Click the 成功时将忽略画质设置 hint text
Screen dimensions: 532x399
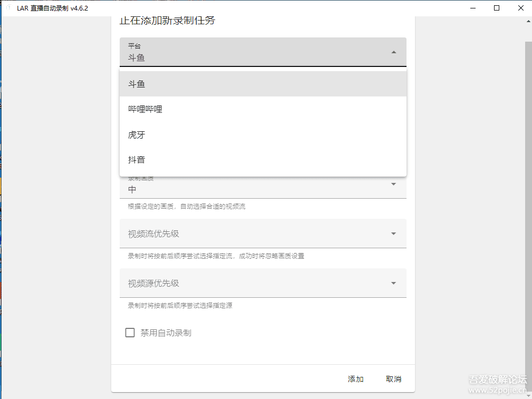[272, 256]
